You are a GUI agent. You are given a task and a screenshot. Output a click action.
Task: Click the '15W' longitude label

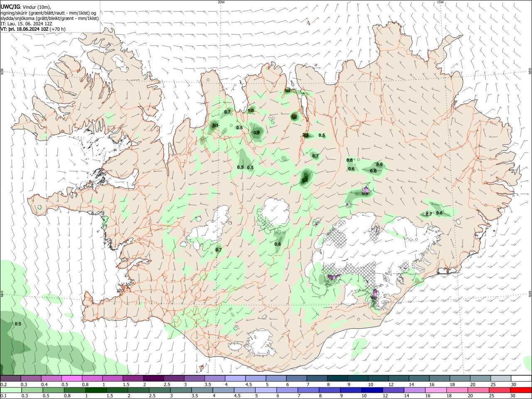coord(440,2)
